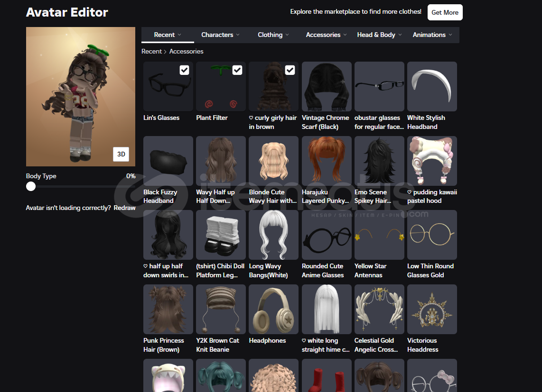Equip the Black Fuzzy Headband image
542x392 pixels.
point(168,161)
